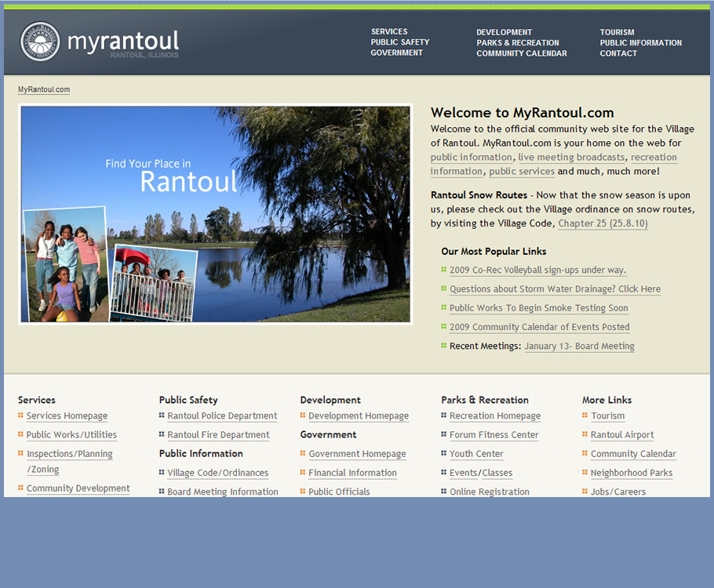This screenshot has height=588, width=714.
Task: Click the myrantoul site title logo text
Action: pos(123,42)
